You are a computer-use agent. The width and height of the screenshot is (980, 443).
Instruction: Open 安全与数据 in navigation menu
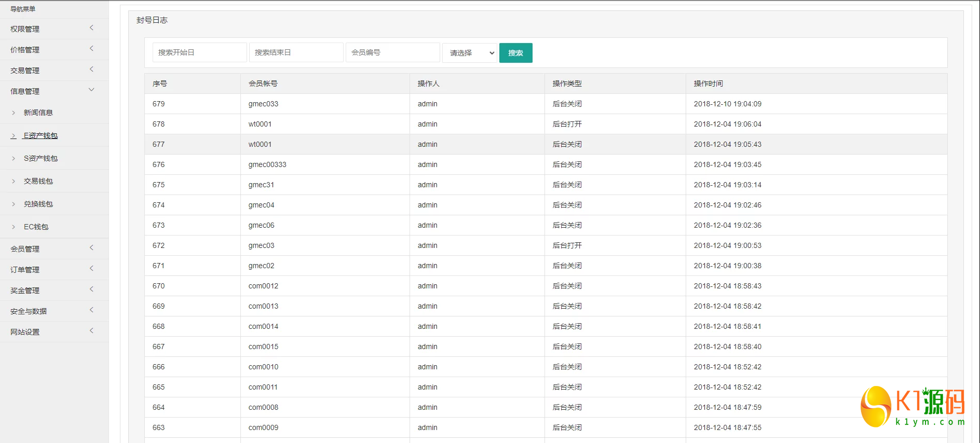29,311
